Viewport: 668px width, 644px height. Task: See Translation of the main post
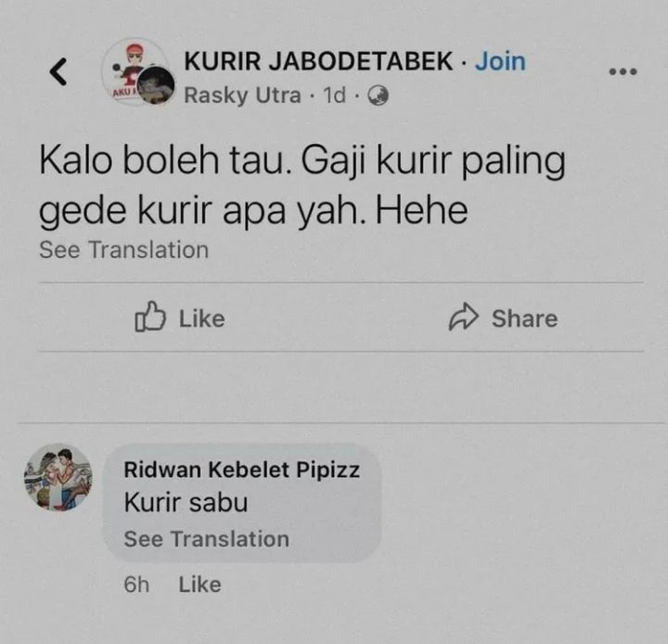point(124,250)
